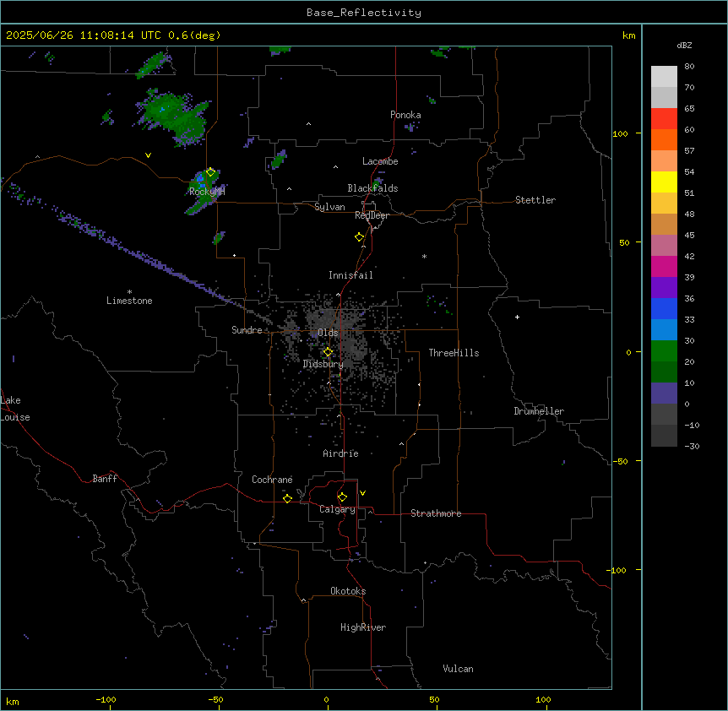The height and width of the screenshot is (711, 728).
Task: Click the dBZ legend heading
Action: pyautogui.click(x=684, y=45)
